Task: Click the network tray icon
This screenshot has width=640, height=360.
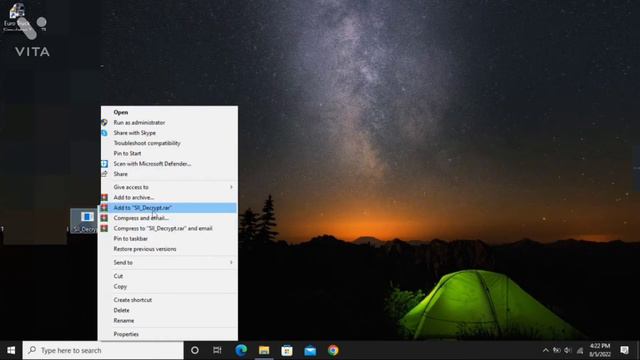Action: (x=580, y=350)
